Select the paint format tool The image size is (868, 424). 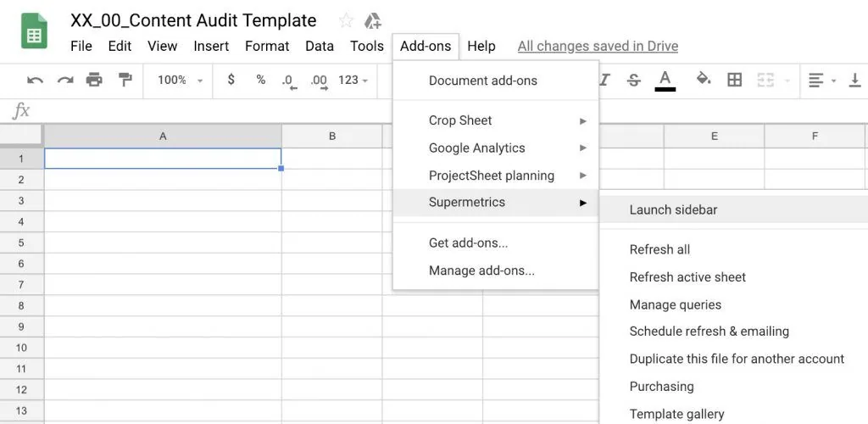[125, 80]
